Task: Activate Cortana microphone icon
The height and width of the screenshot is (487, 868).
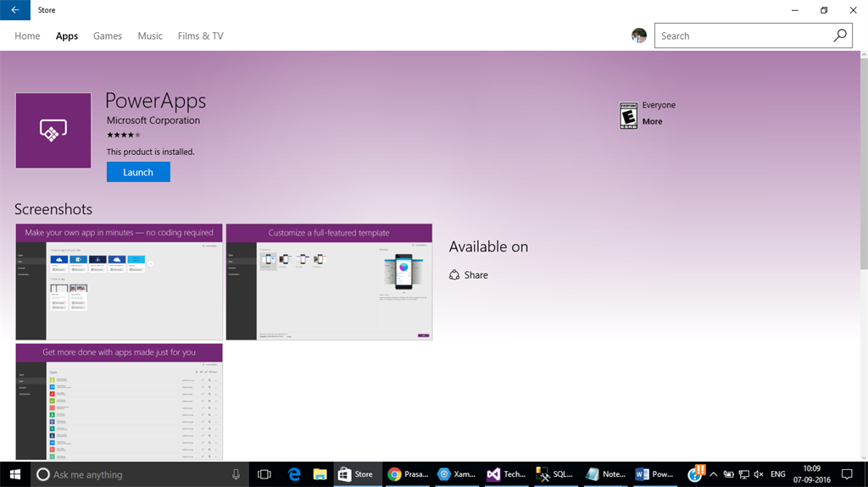Action: [236, 474]
